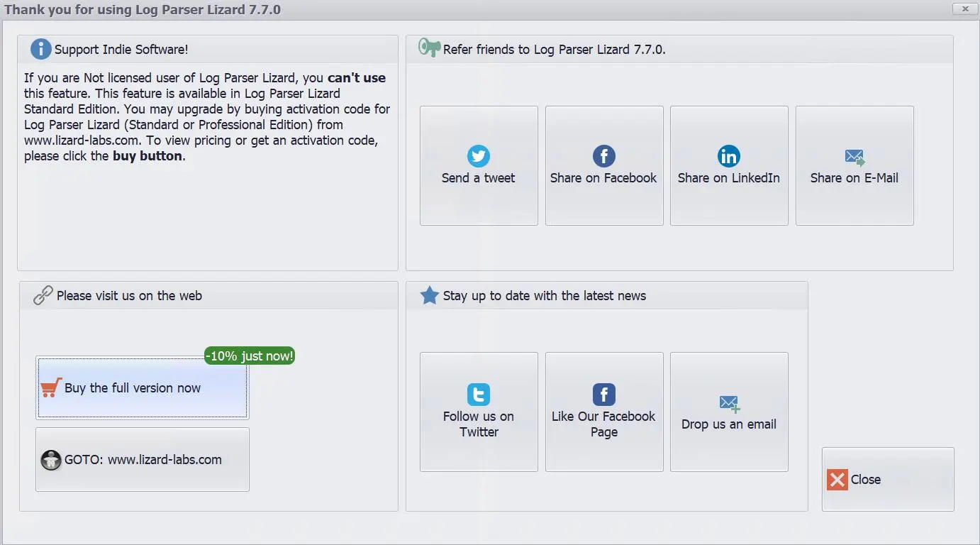The width and height of the screenshot is (980, 545).
Task: Share on E-Mail button
Action: click(854, 166)
